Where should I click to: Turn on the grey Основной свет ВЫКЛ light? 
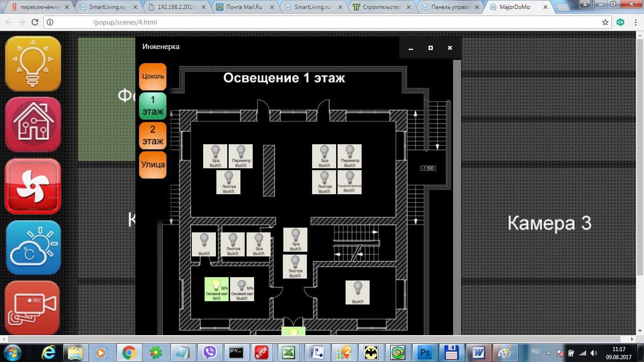242,289
